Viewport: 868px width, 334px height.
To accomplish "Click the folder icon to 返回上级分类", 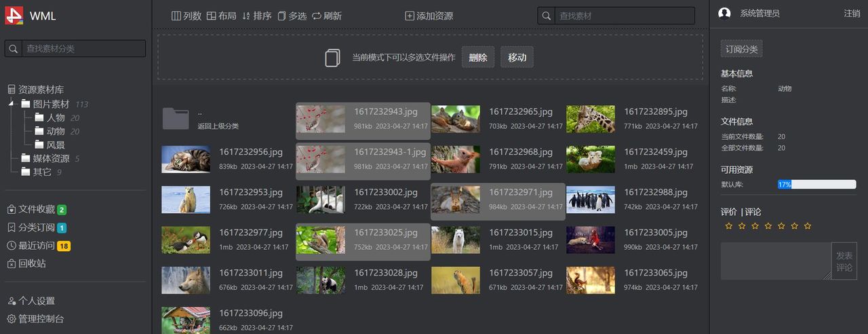I will (x=176, y=119).
